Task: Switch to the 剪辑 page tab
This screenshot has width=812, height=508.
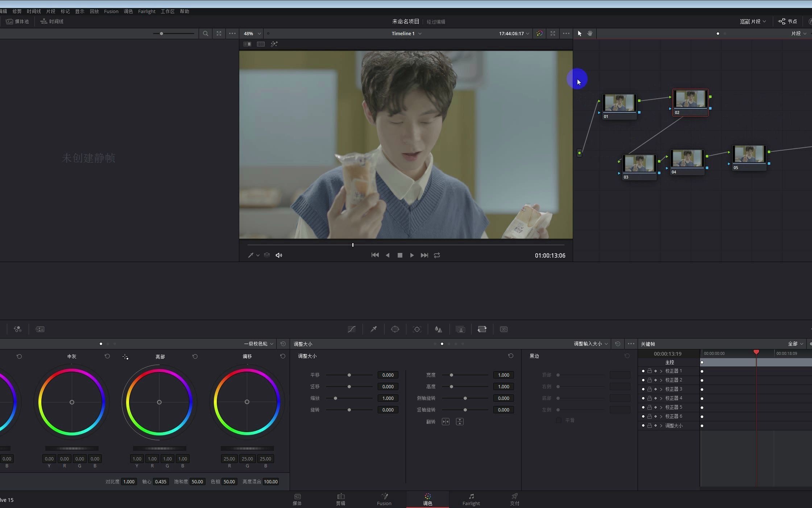Action: point(341,500)
